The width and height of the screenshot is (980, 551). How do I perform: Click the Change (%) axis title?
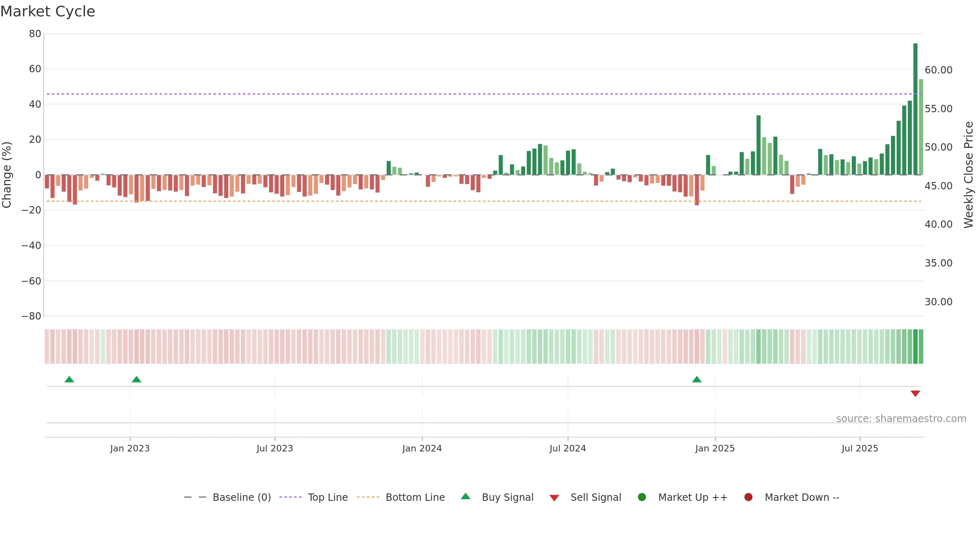tap(7, 175)
